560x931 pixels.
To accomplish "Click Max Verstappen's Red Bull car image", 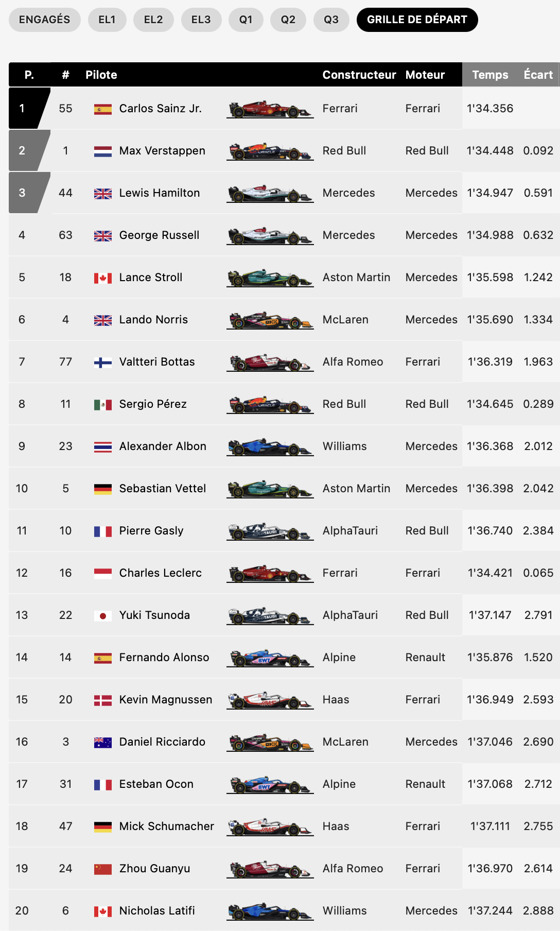I will tap(270, 151).
